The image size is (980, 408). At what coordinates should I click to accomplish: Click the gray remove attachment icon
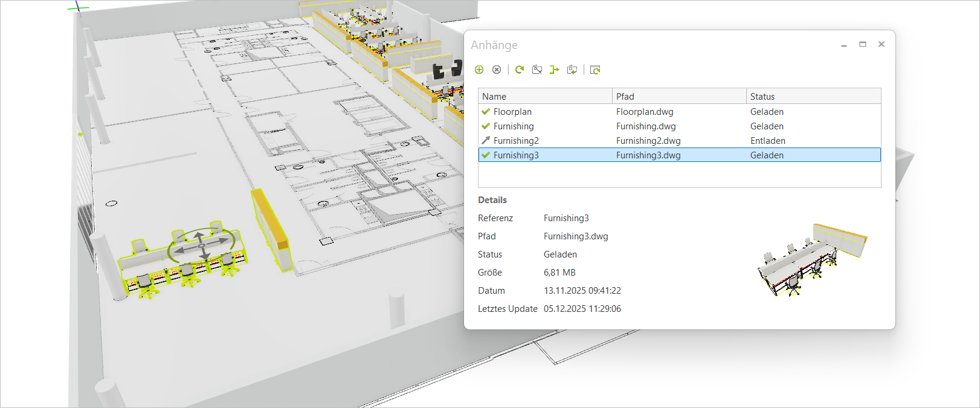point(497,70)
